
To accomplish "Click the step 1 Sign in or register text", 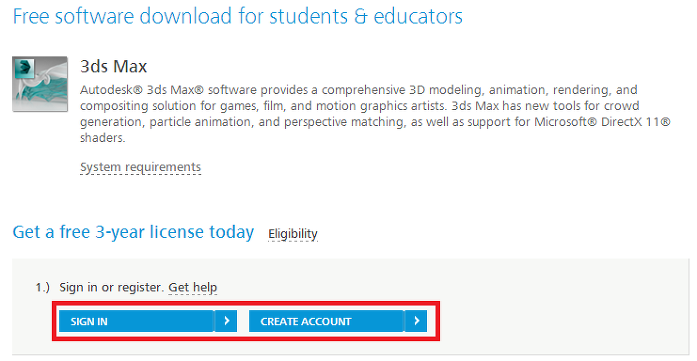I will (112, 287).
